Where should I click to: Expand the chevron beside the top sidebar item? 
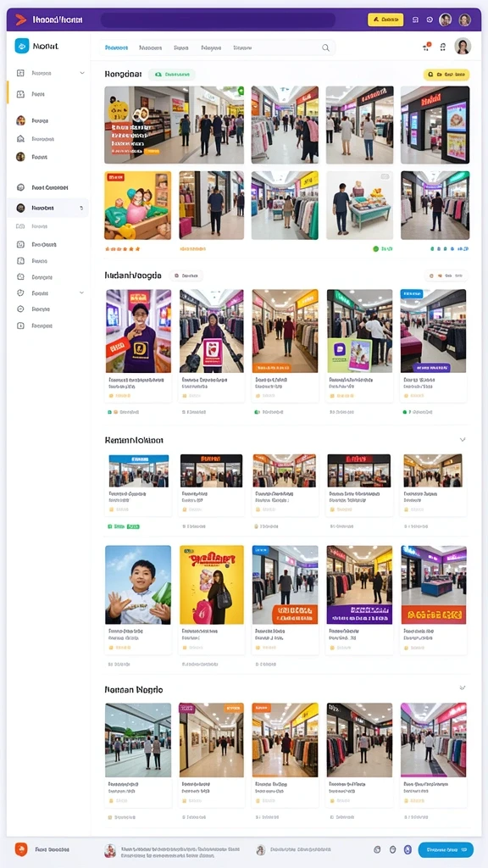click(82, 73)
